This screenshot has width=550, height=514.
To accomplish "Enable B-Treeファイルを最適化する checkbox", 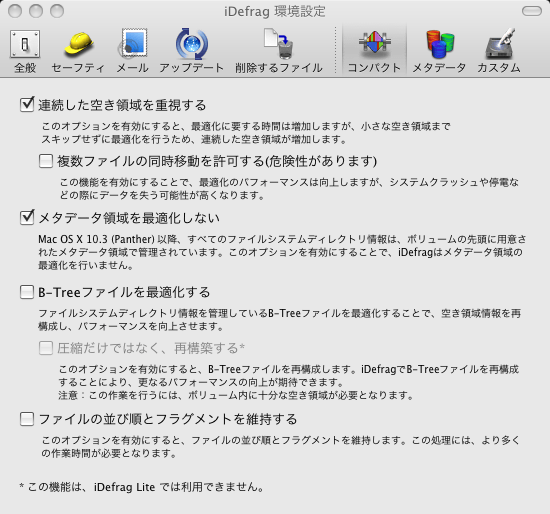I will [27, 292].
